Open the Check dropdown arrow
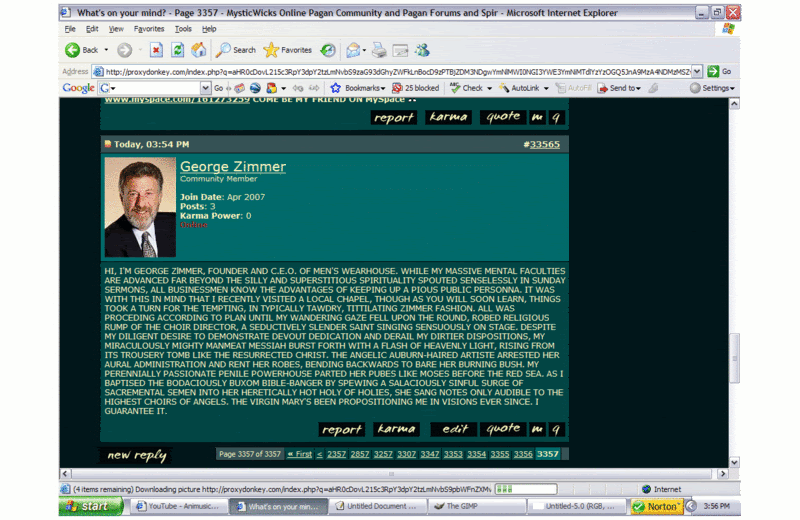The image size is (800, 520). pyautogui.click(x=489, y=89)
